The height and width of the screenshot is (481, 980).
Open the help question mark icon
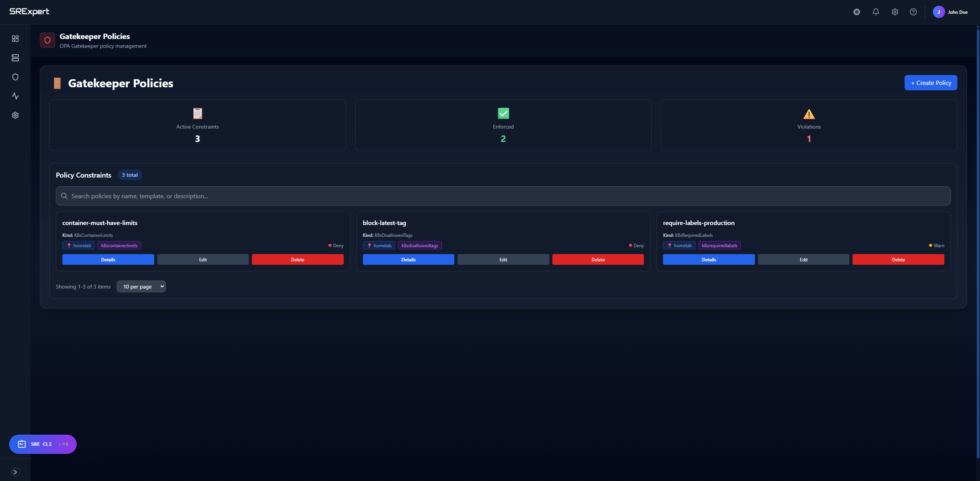point(913,12)
